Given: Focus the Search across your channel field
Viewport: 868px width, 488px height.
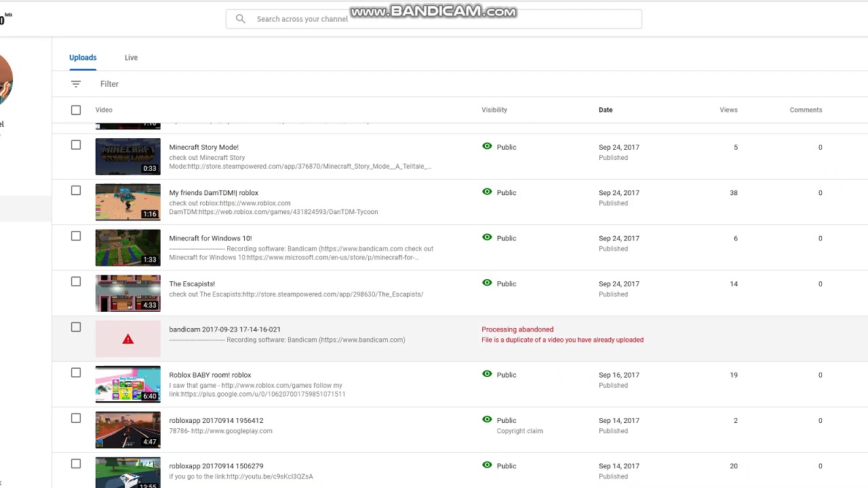Looking at the screenshot, I should 434,19.
